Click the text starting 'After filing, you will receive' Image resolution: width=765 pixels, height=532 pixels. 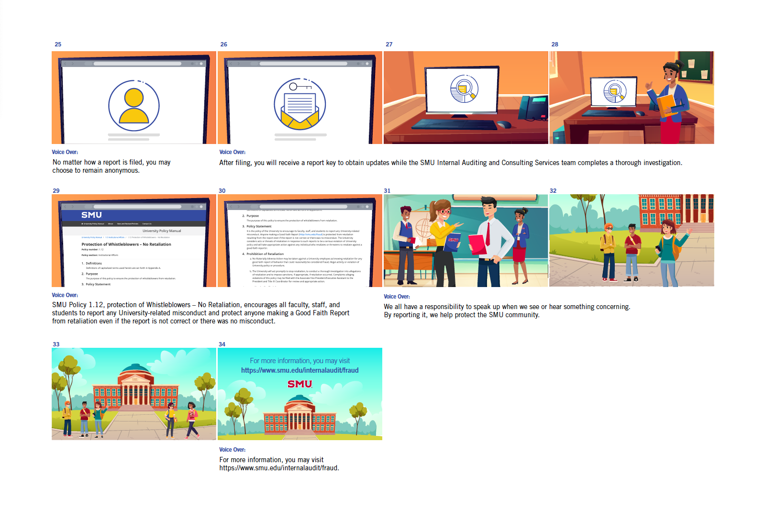tap(451, 163)
